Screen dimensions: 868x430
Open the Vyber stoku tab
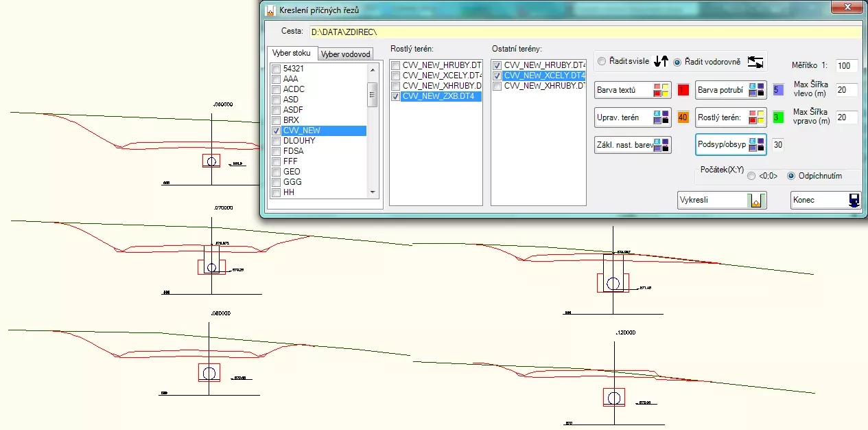pyautogui.click(x=292, y=54)
